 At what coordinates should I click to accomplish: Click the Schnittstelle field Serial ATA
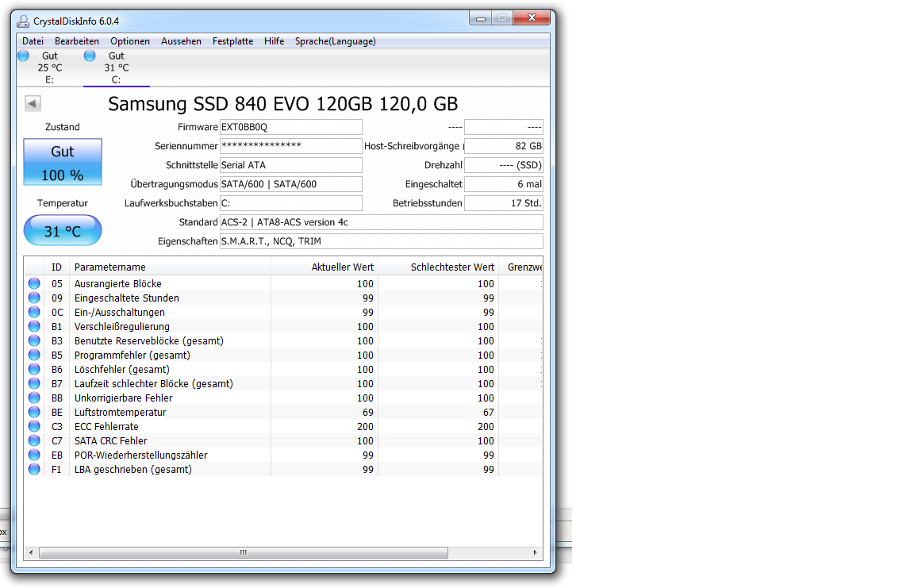pyautogui.click(x=291, y=165)
